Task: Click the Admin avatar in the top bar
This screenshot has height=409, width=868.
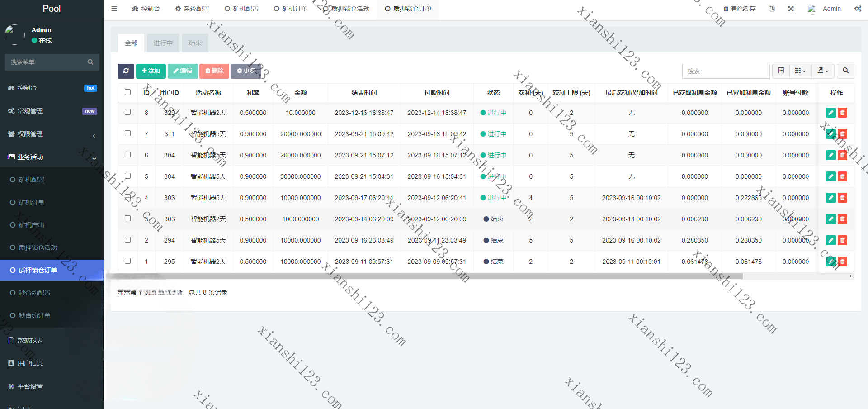Action: [812, 9]
